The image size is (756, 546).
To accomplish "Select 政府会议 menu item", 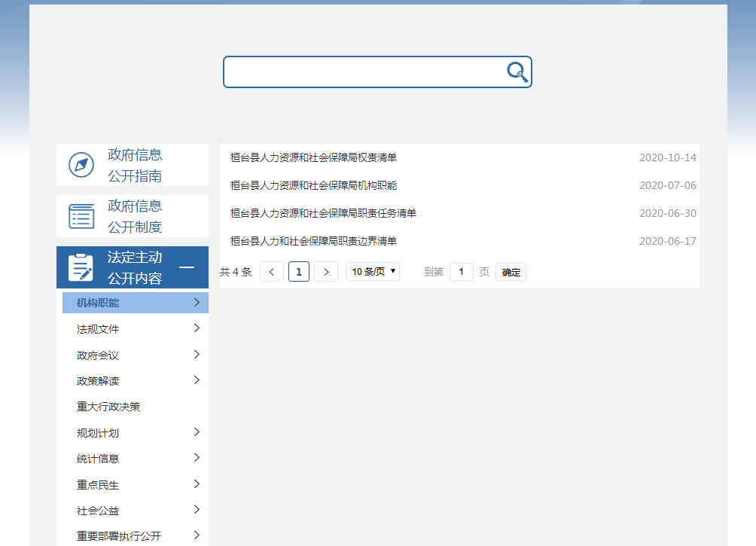I will click(x=98, y=355).
